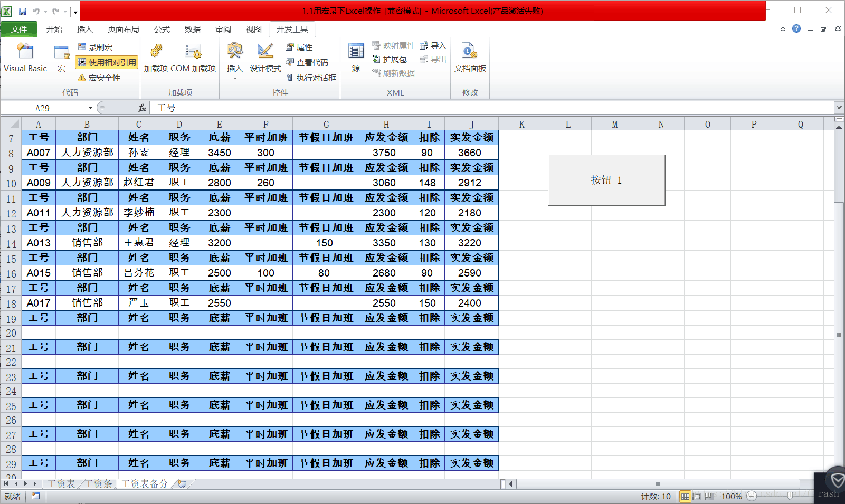The width and height of the screenshot is (845, 504).
Task: Select row 20 header
Action: 11,332
